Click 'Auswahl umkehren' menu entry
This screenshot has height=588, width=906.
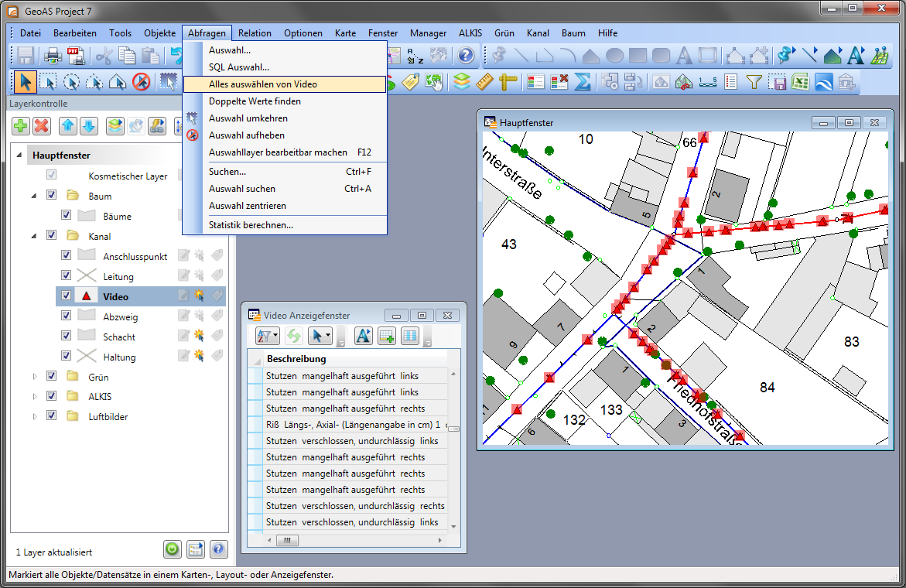(x=285, y=118)
